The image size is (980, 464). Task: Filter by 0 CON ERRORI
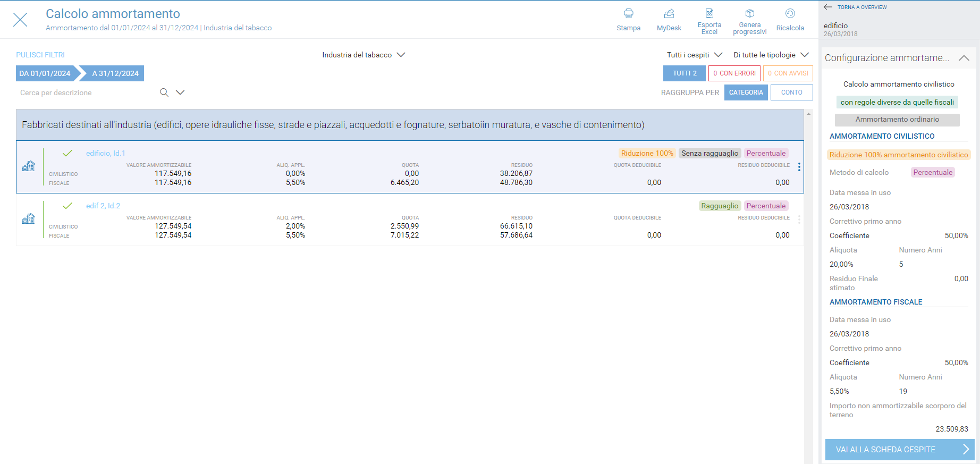click(734, 73)
